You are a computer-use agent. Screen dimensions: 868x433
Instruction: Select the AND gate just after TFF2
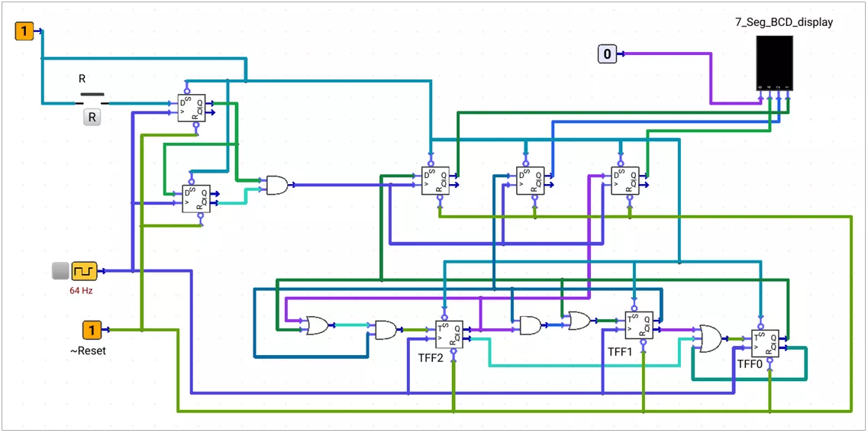531,325
